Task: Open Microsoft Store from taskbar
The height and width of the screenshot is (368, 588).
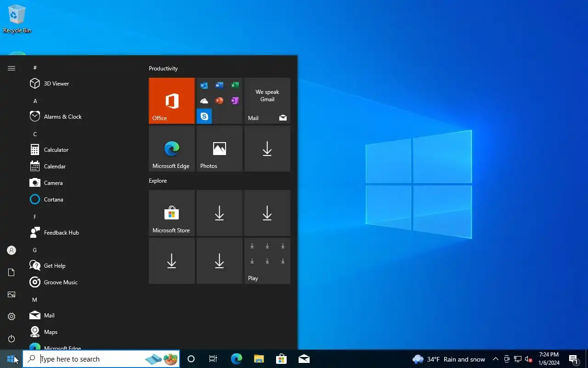Action: (x=281, y=359)
